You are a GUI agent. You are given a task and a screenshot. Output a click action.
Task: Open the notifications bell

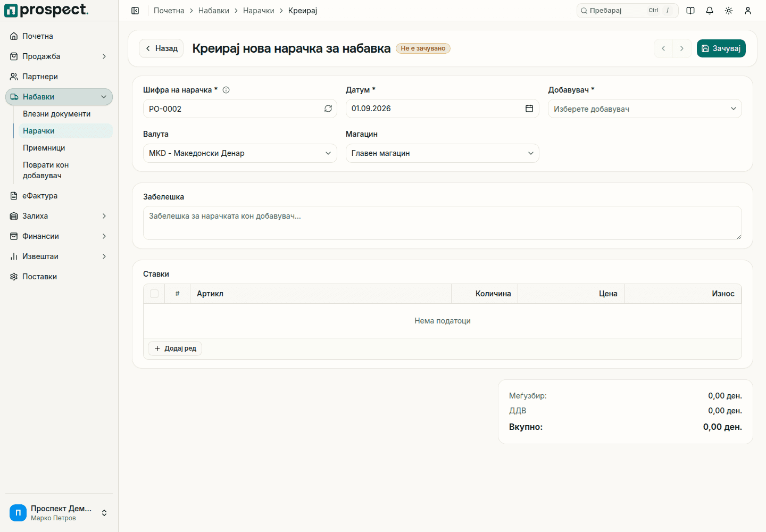click(x=710, y=11)
